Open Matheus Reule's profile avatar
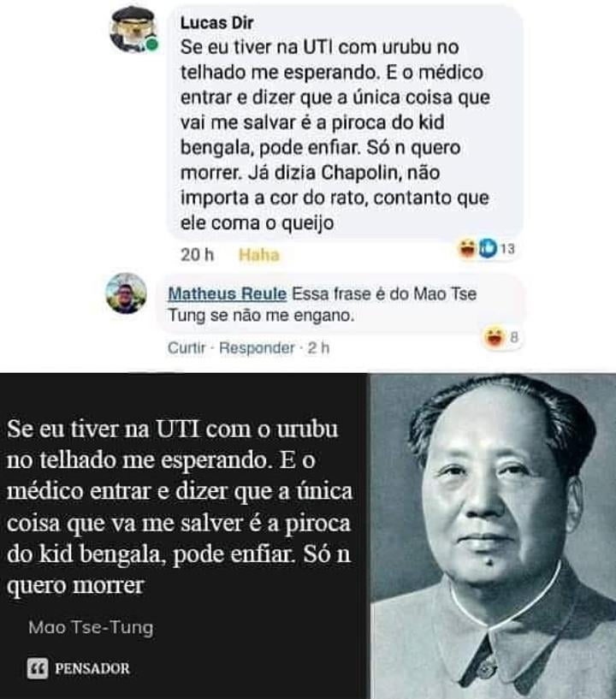Image resolution: width=616 pixels, height=699 pixels. pyautogui.click(x=126, y=293)
